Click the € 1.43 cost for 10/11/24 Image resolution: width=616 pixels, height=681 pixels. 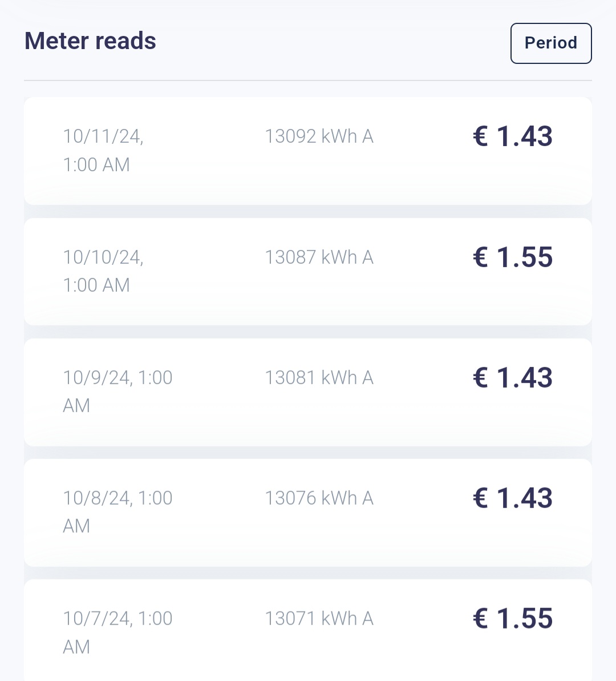pyautogui.click(x=513, y=136)
